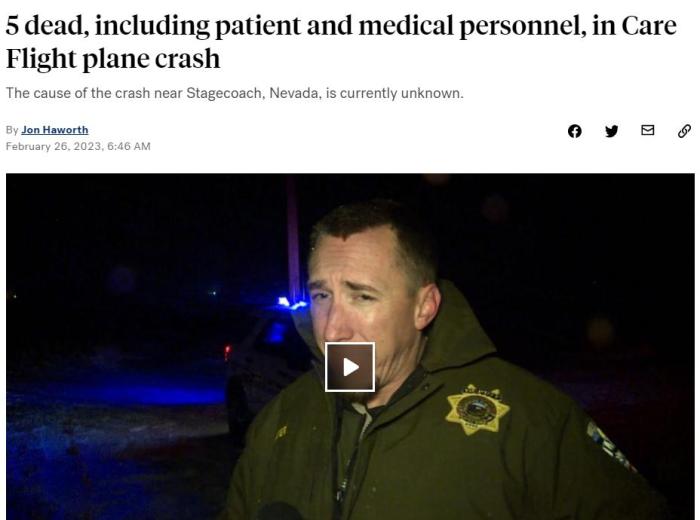Click the red tail light in the video background
Image resolution: width=700 pixels, height=520 pixels.
pyautogui.click(x=227, y=351)
